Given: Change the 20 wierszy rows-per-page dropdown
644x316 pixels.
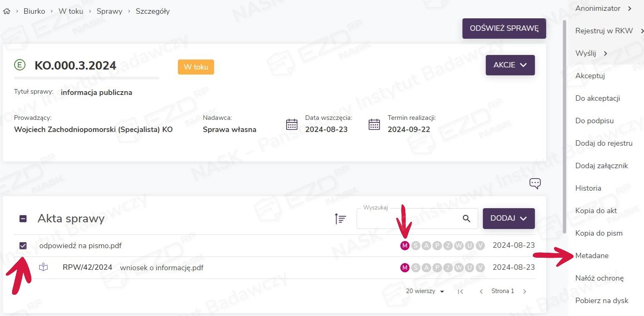Looking at the screenshot, I should 425,291.
